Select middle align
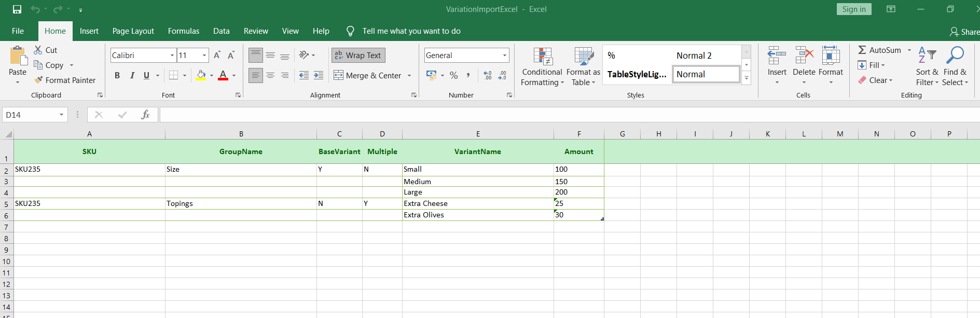The height and width of the screenshot is (318, 980). coord(270,55)
